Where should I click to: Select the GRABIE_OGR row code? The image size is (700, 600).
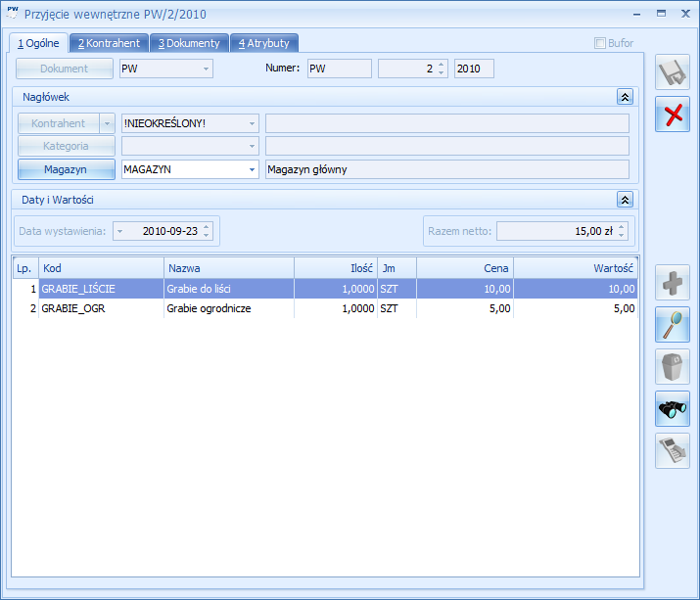[x=102, y=308]
